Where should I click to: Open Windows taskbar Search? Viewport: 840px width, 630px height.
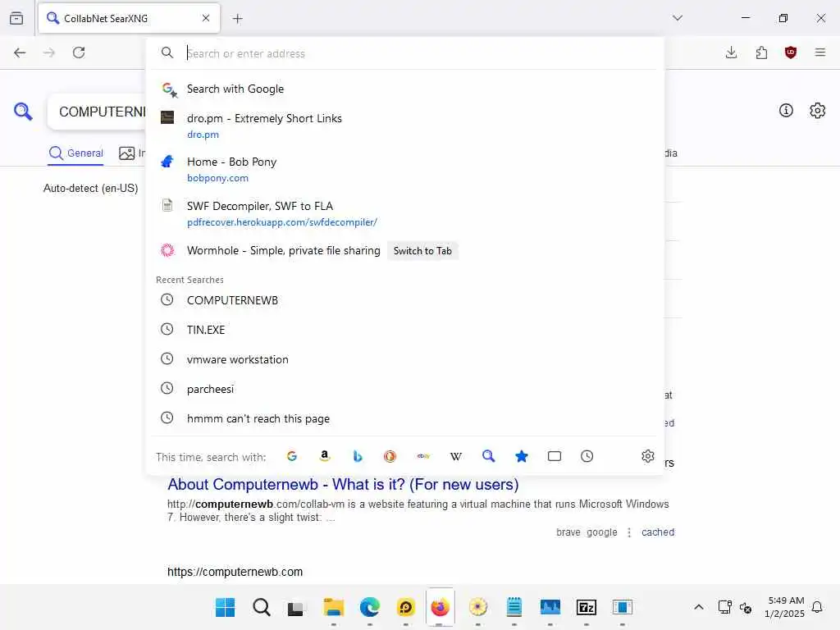pyautogui.click(x=262, y=607)
